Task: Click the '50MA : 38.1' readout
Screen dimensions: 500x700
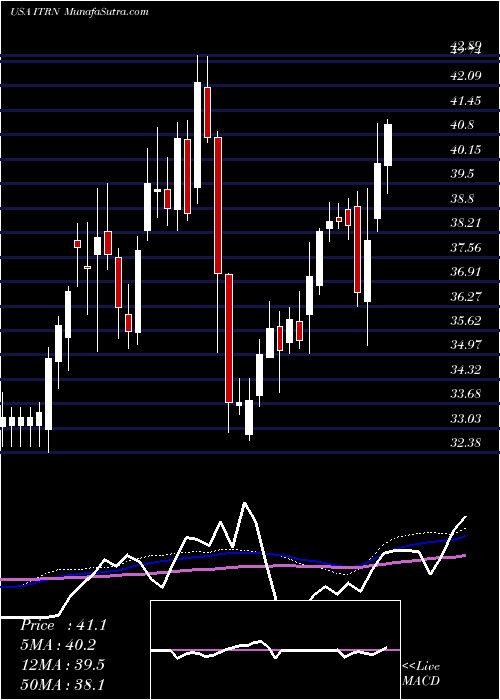Action: [x=62, y=684]
